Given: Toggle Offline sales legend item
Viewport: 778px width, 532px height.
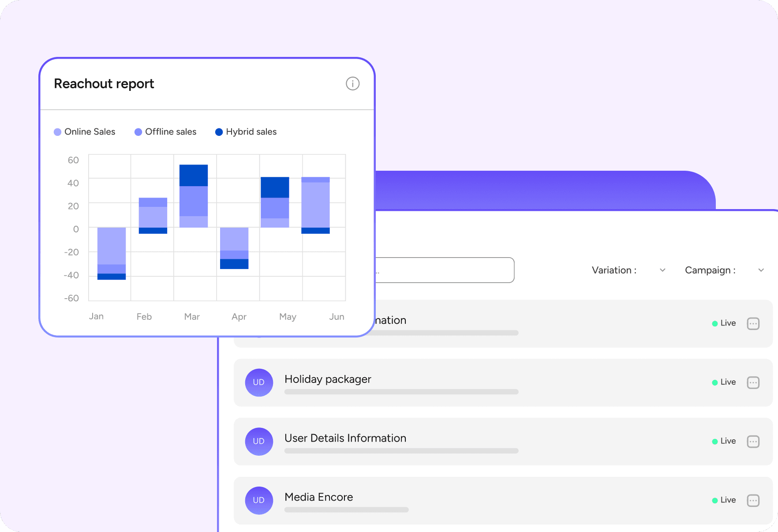Looking at the screenshot, I should 165,132.
